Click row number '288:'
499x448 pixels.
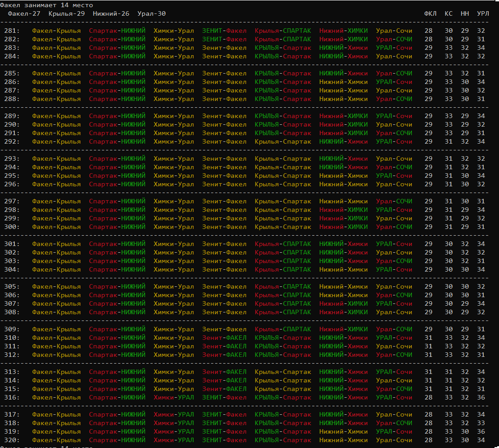(x=12, y=99)
